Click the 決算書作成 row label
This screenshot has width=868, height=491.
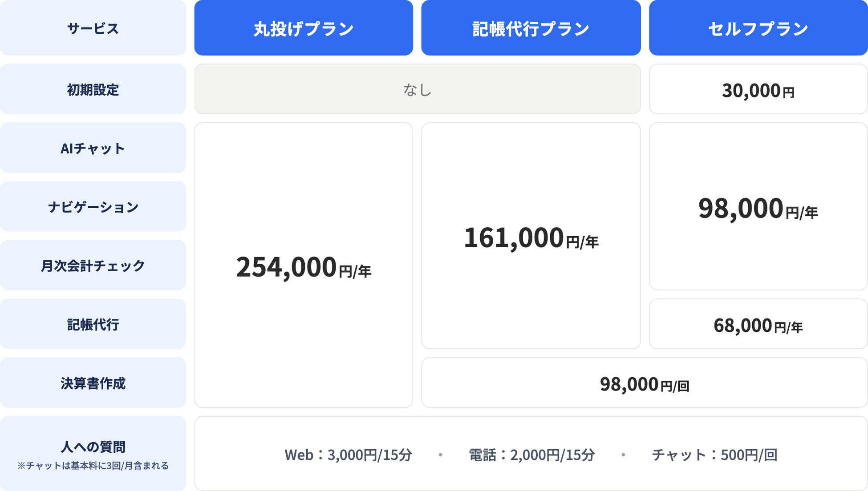pyautogui.click(x=93, y=382)
